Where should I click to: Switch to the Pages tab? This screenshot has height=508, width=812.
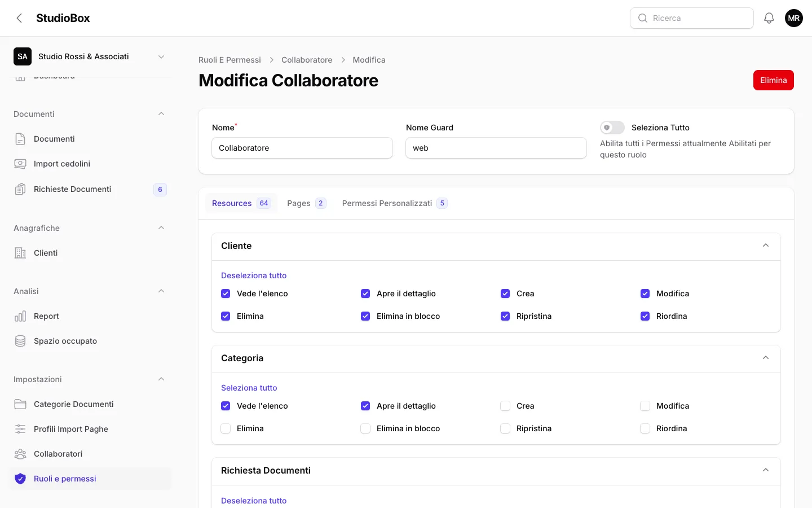[306, 203]
